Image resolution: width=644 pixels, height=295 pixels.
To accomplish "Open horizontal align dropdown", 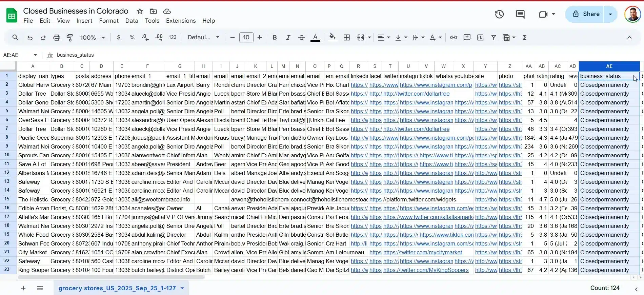I will (384, 37).
